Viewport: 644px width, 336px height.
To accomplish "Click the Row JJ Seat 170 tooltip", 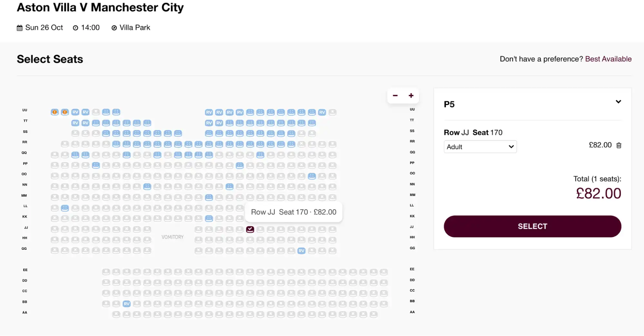I will click(293, 212).
